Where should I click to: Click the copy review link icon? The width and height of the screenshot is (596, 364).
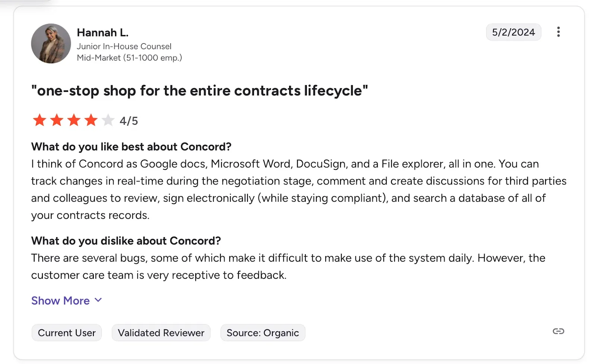pos(558,331)
